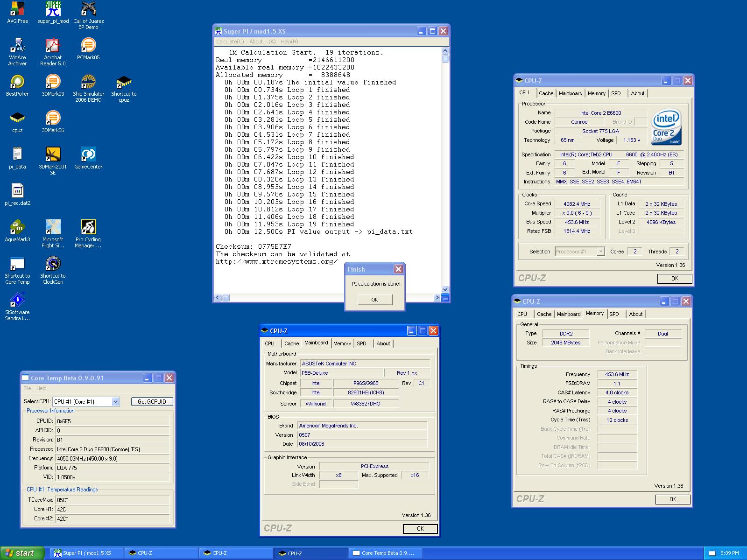This screenshot has width=747, height=560.
Task: Open pi_data text file icon
Action: click(17, 158)
